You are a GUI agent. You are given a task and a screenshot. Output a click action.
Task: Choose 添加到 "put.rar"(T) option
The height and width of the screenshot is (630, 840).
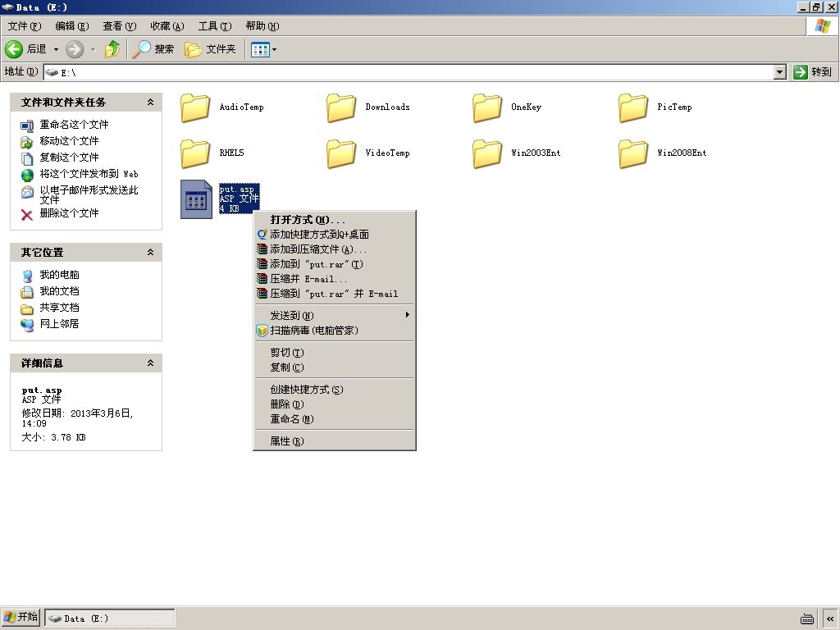click(x=335, y=264)
